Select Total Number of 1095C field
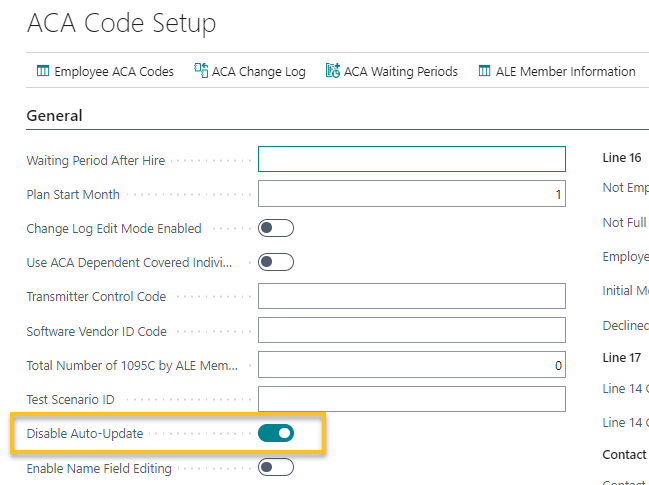Image resolution: width=649 pixels, height=485 pixels. (411, 365)
